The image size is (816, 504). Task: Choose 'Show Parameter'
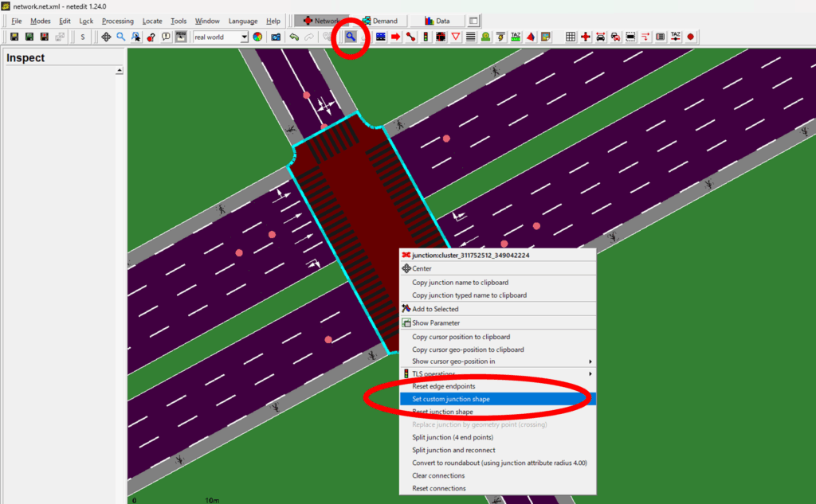[497, 323]
